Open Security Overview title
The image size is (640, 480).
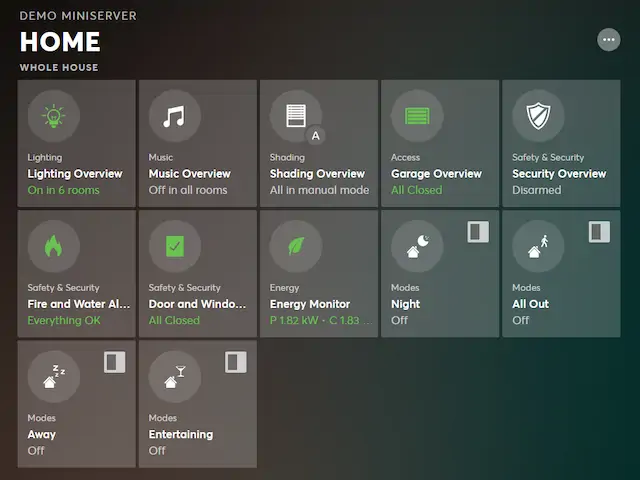point(559,174)
